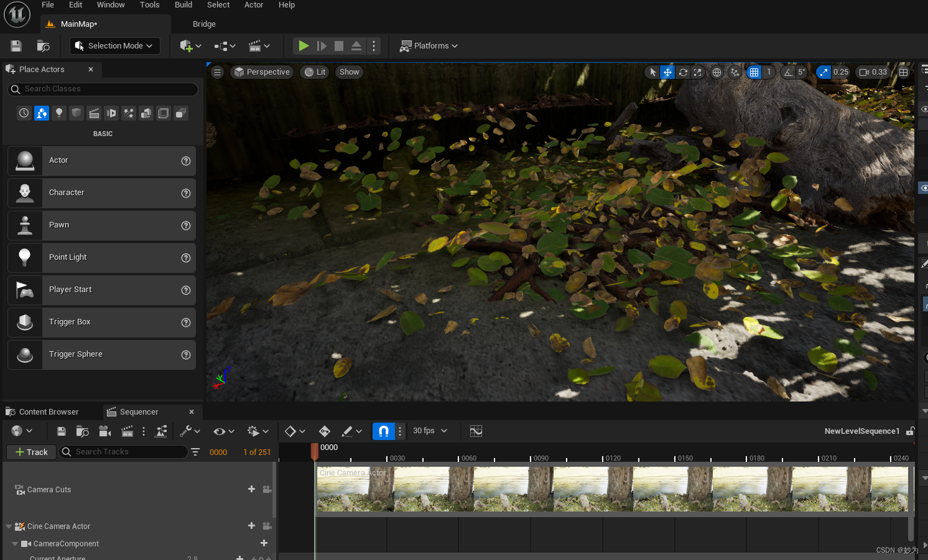The height and width of the screenshot is (560, 928).
Task: Open the Build menu
Action: pos(183,5)
